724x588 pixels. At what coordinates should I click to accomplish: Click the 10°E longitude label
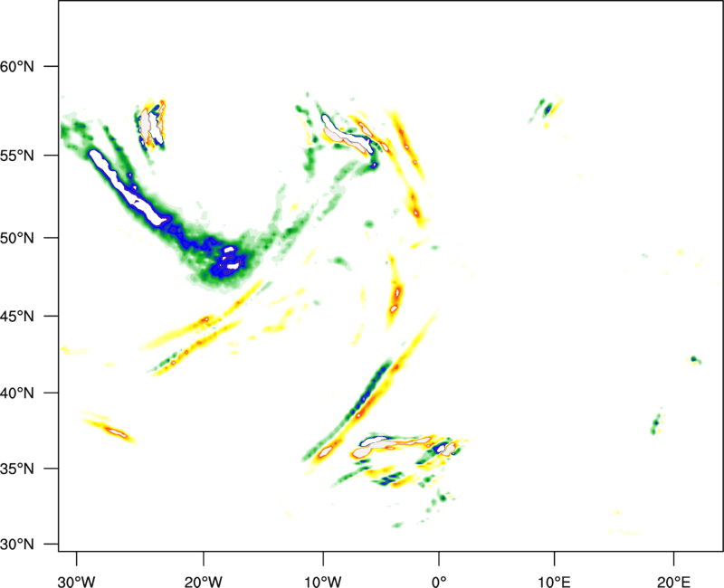(554, 582)
